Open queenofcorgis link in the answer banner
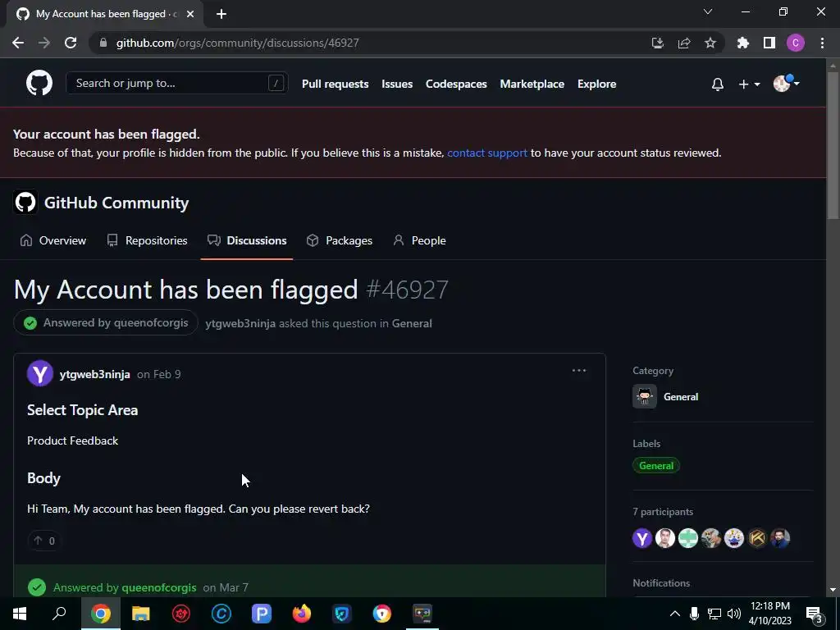Viewport: 840px width, 630px height. (159, 587)
